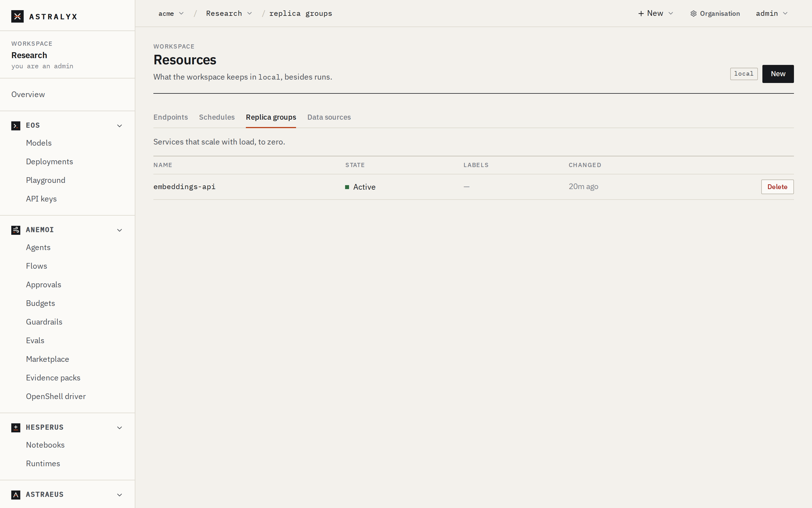
Task: Open the acme organisation dropdown
Action: coord(171,14)
